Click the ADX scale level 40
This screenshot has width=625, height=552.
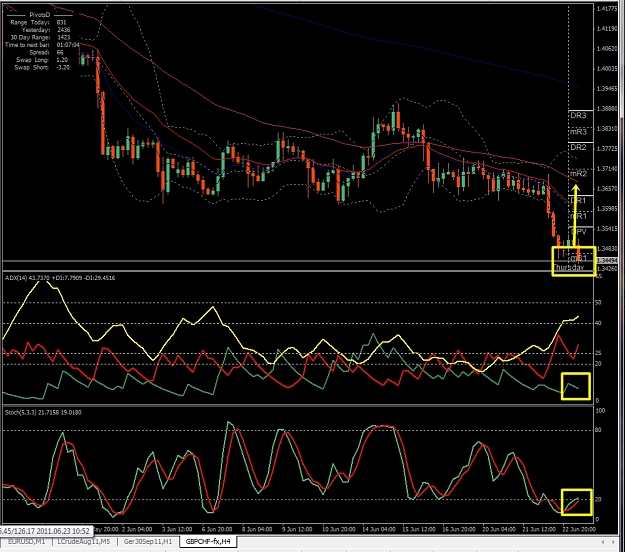point(598,323)
